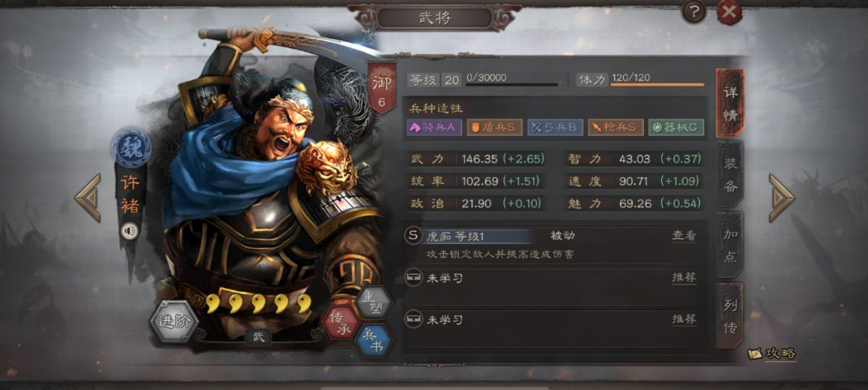Select the 骑兵A troop type badge
868x390 pixels.
(434, 128)
